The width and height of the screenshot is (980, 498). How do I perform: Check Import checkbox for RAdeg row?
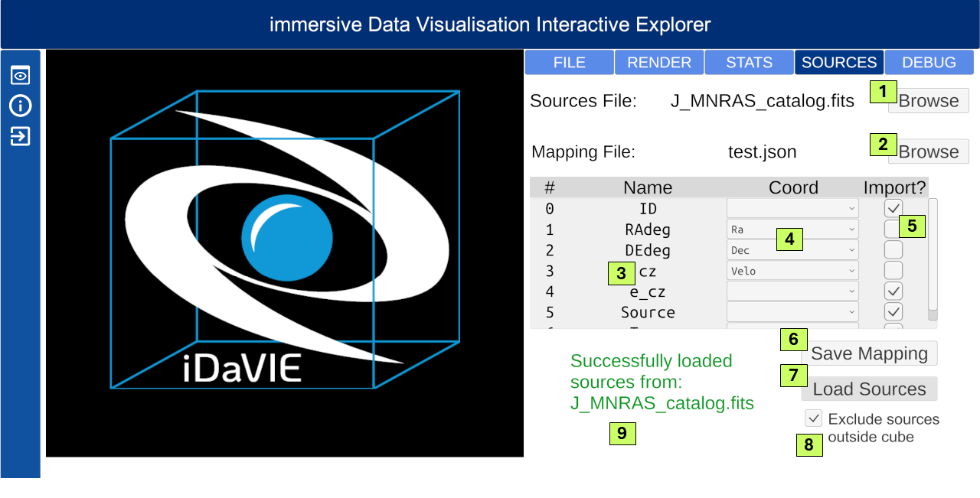(x=893, y=229)
